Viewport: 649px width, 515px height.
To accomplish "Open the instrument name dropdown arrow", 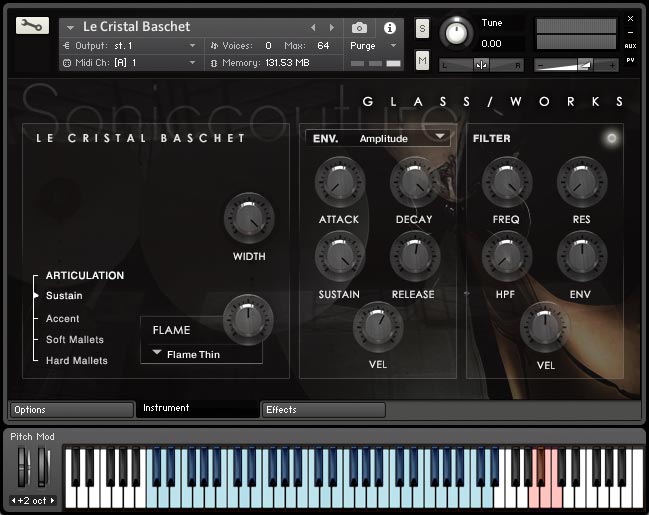I will [70, 28].
